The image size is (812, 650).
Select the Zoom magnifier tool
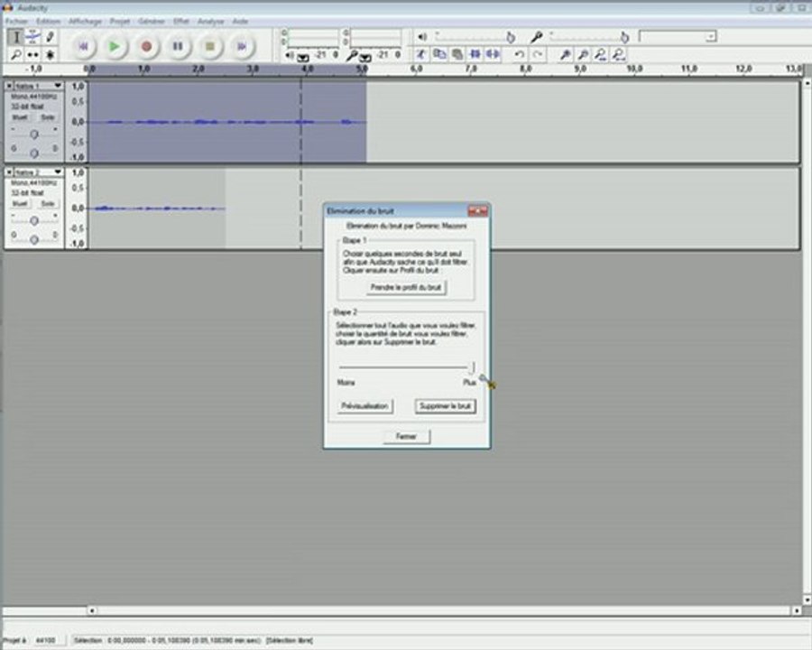click(16, 54)
